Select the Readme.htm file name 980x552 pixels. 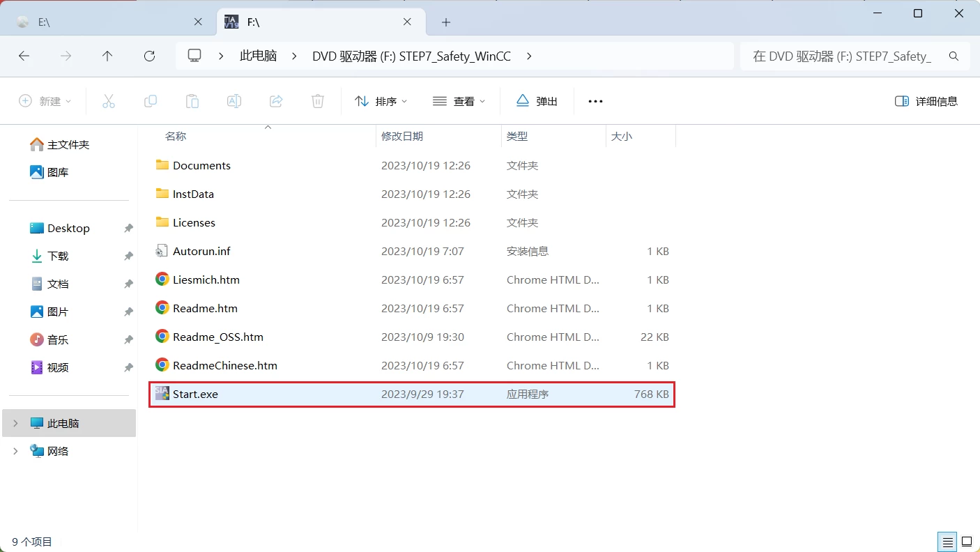[x=205, y=308]
